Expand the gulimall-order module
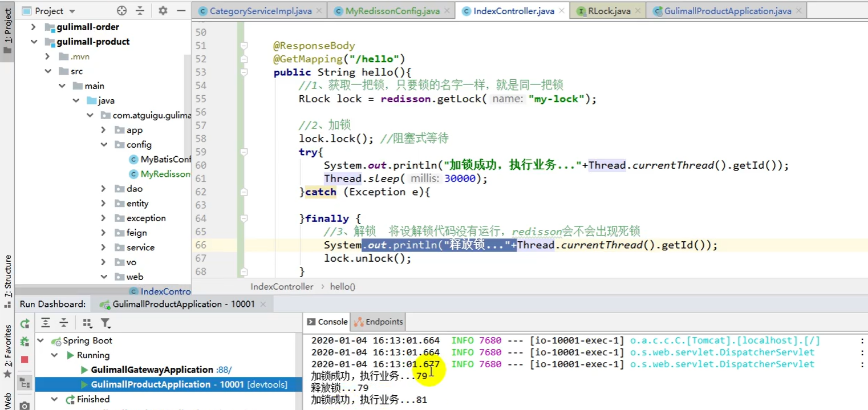 coord(33,27)
